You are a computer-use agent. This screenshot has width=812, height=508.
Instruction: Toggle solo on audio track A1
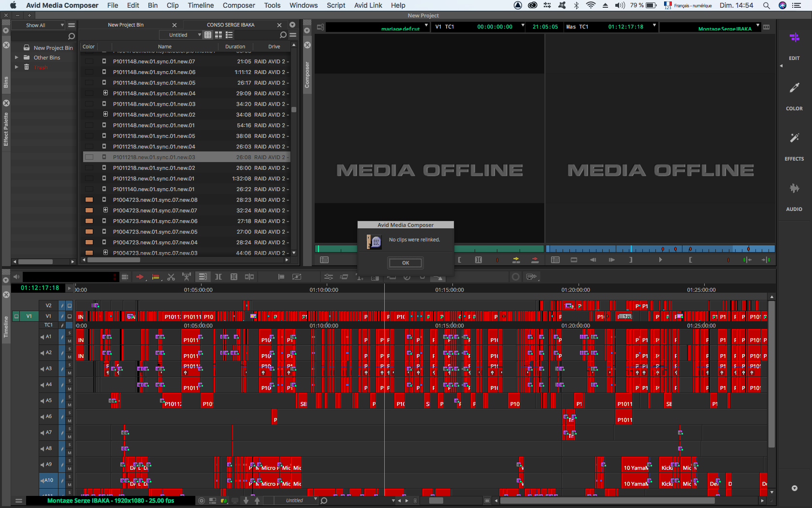pos(69,333)
